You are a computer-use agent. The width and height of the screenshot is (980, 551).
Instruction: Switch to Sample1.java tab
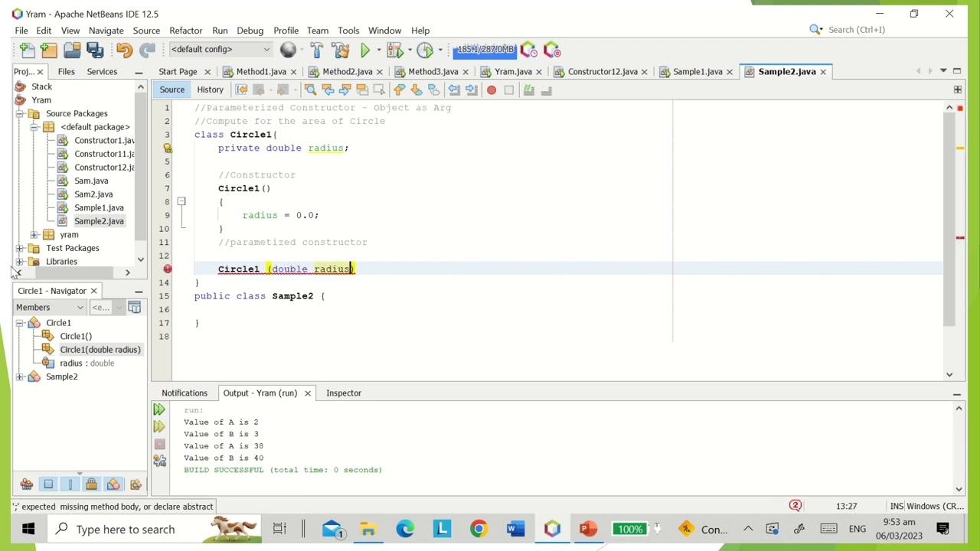coord(697,71)
